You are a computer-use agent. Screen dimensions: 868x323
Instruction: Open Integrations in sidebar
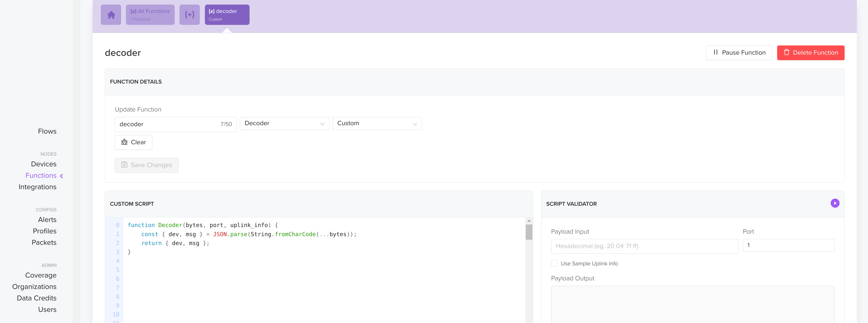pos(37,187)
